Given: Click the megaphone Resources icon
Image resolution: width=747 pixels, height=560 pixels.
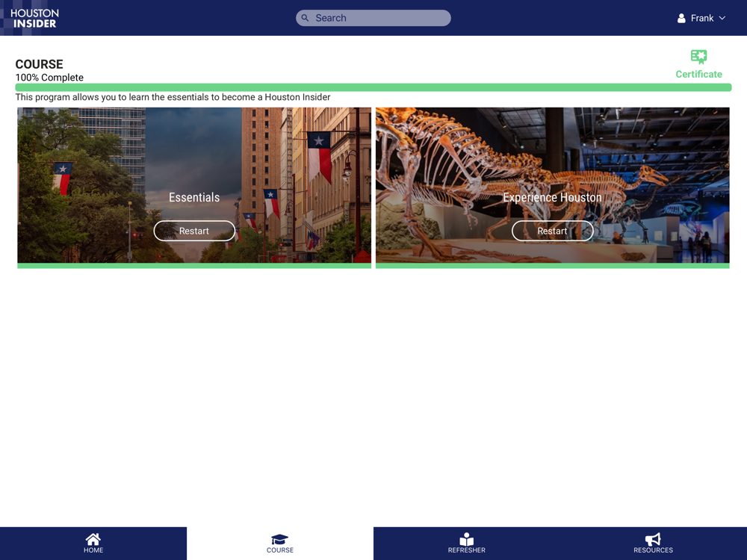Looking at the screenshot, I should pyautogui.click(x=653, y=539).
